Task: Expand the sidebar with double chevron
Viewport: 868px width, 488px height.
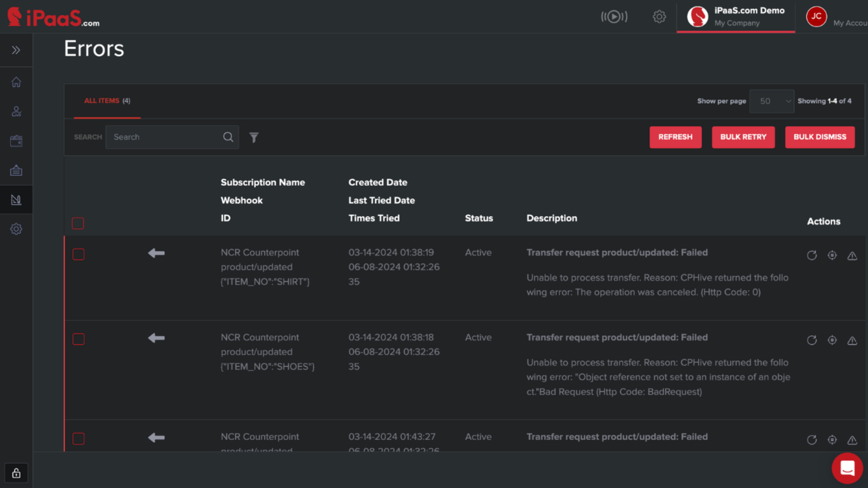Action: tap(16, 50)
